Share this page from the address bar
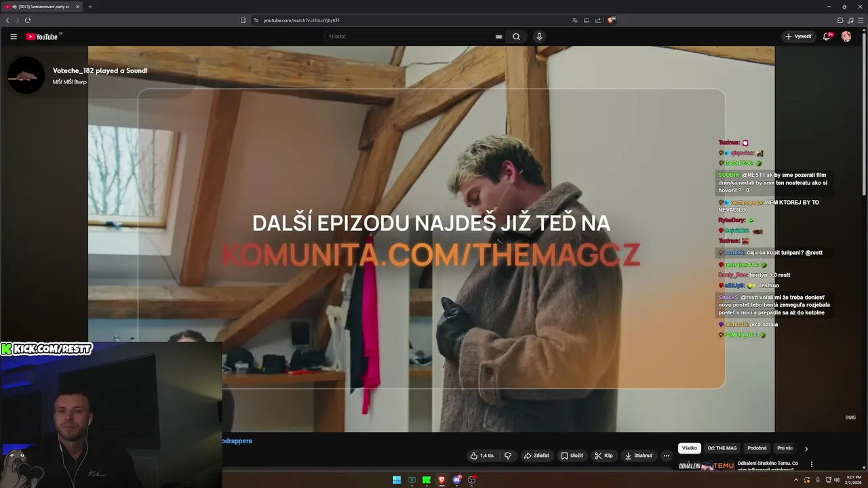This screenshot has width=868, height=488. (598, 20)
